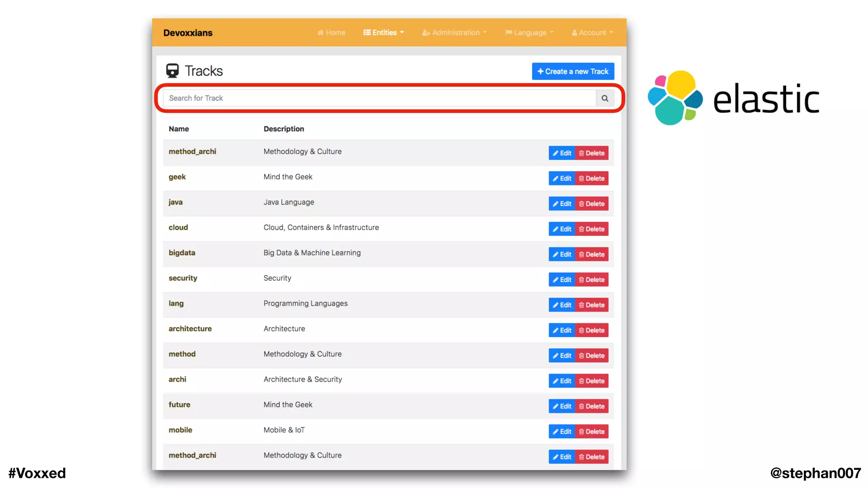Edit the bigdata track
Viewport: 868px width, 488px height.
[x=562, y=255]
